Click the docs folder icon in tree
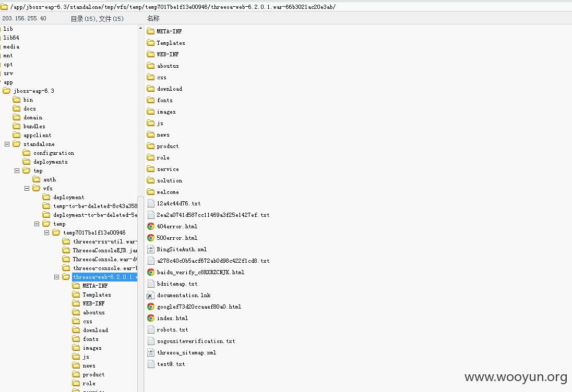Viewport: 572px width, 392px height. (16, 108)
